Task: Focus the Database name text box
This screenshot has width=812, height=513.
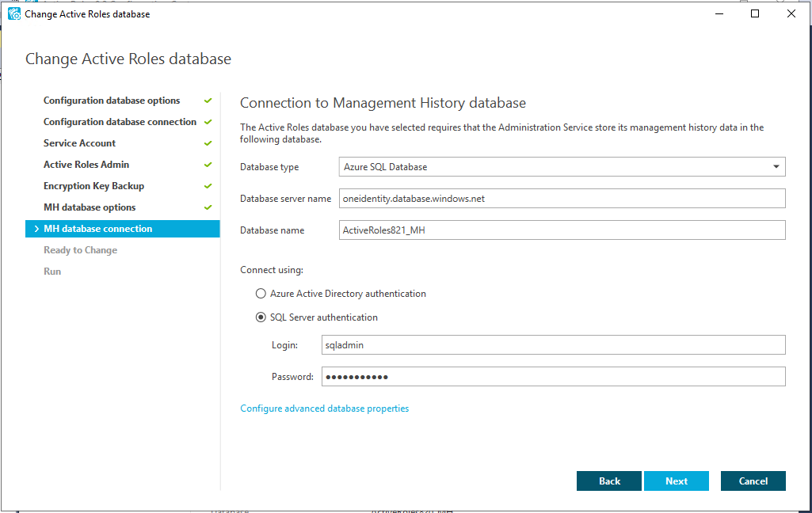Action: (x=561, y=230)
